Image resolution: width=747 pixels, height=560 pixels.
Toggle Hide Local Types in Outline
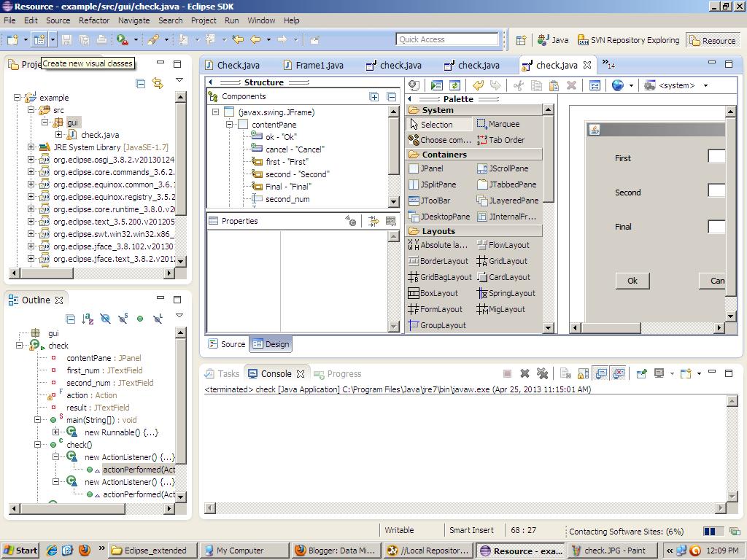[x=158, y=319]
